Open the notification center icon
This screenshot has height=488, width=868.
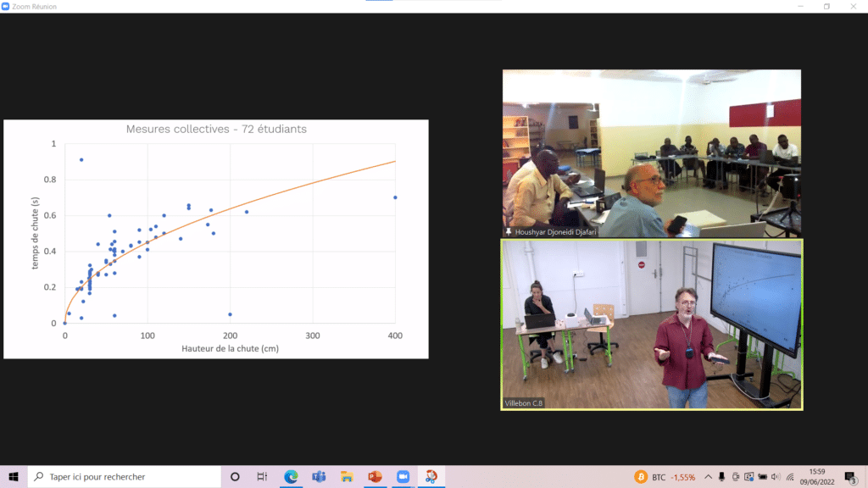[850, 477]
